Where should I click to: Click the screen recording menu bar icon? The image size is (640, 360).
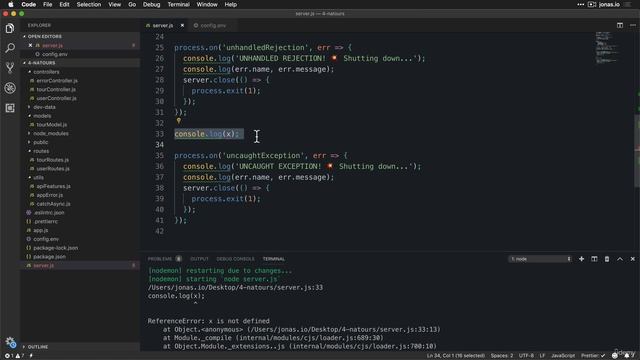[592, 4]
